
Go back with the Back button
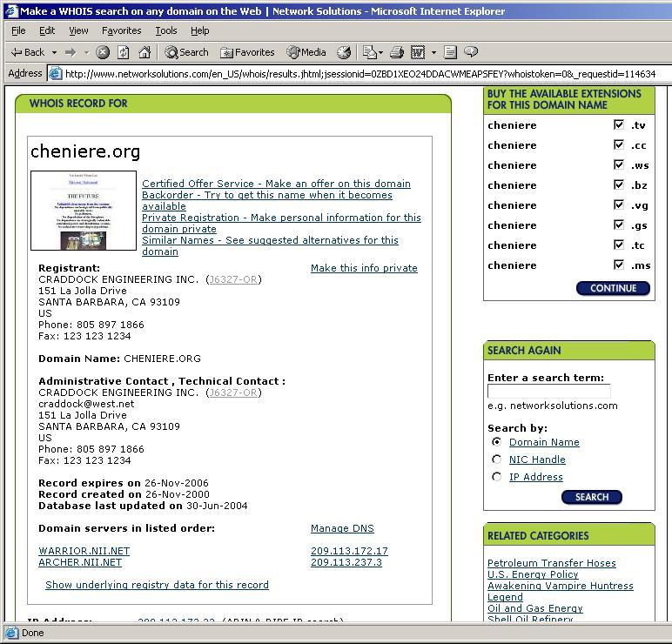28,52
